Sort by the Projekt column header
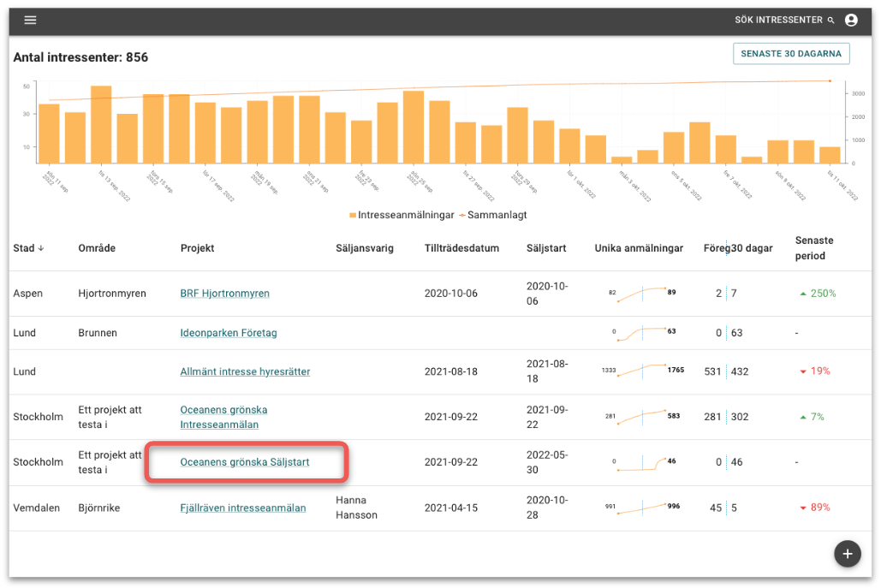The width and height of the screenshot is (881, 588). click(x=197, y=248)
